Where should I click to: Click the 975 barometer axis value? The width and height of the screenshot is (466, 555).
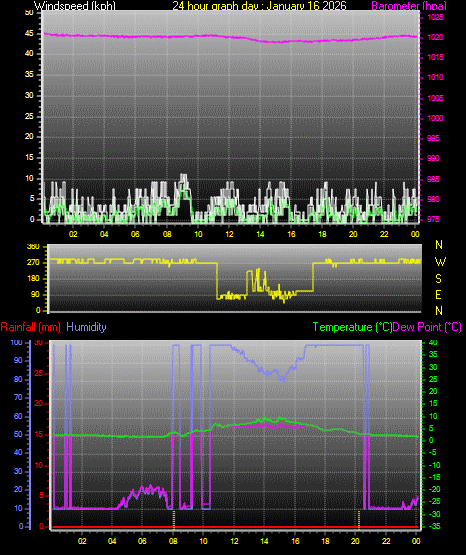[433, 219]
